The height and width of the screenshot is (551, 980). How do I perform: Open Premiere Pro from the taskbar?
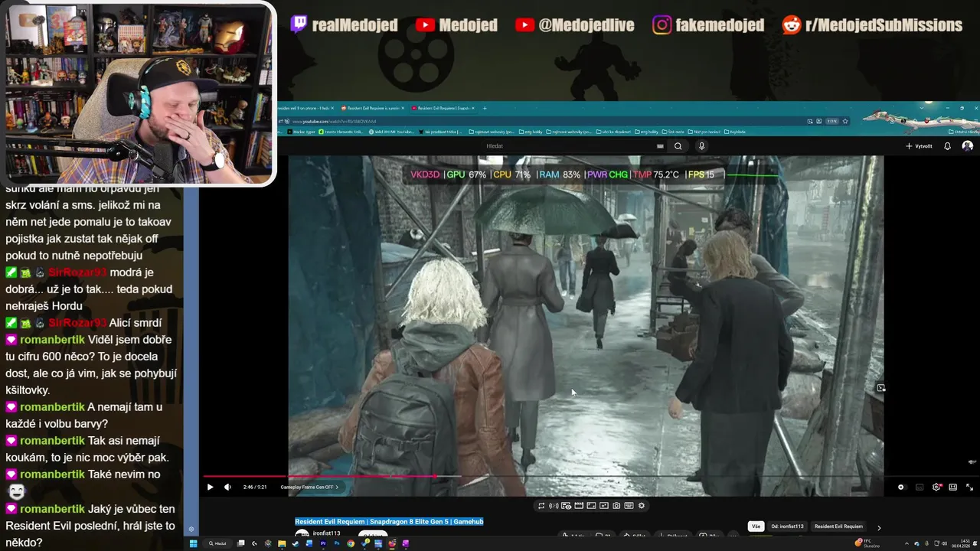tap(323, 543)
